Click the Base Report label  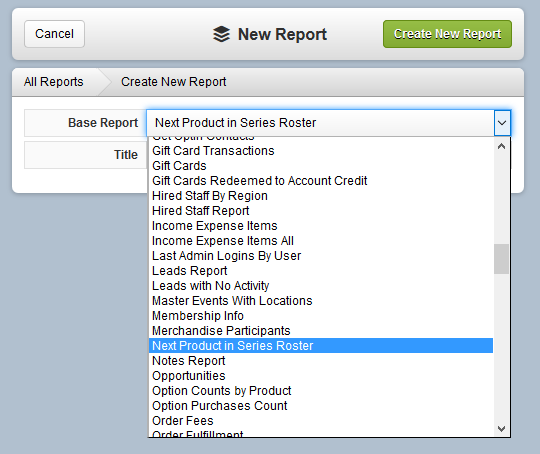pyautogui.click(x=103, y=123)
